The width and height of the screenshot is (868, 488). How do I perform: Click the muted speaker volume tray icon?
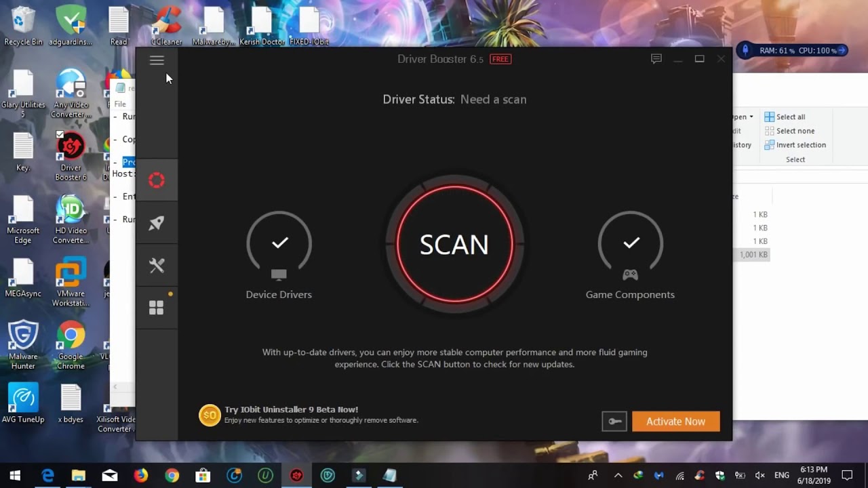click(x=760, y=476)
